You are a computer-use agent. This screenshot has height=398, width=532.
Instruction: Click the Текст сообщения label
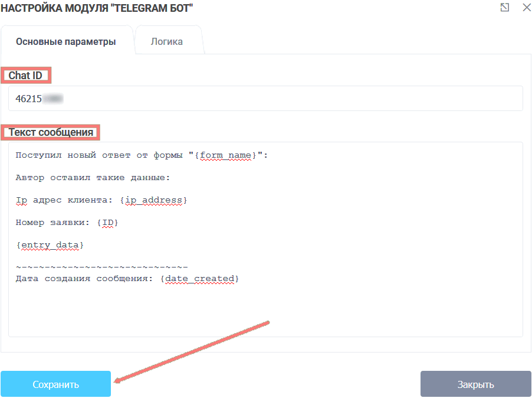[x=51, y=132]
